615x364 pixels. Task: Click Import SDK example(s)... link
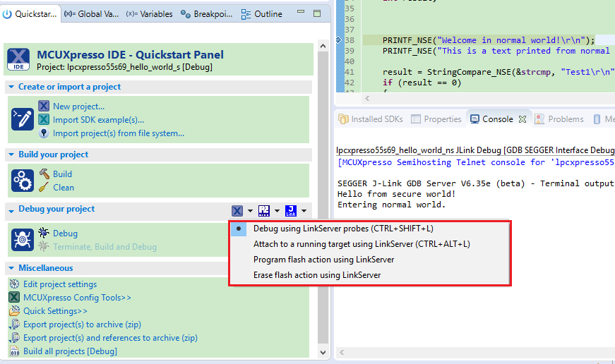click(98, 120)
